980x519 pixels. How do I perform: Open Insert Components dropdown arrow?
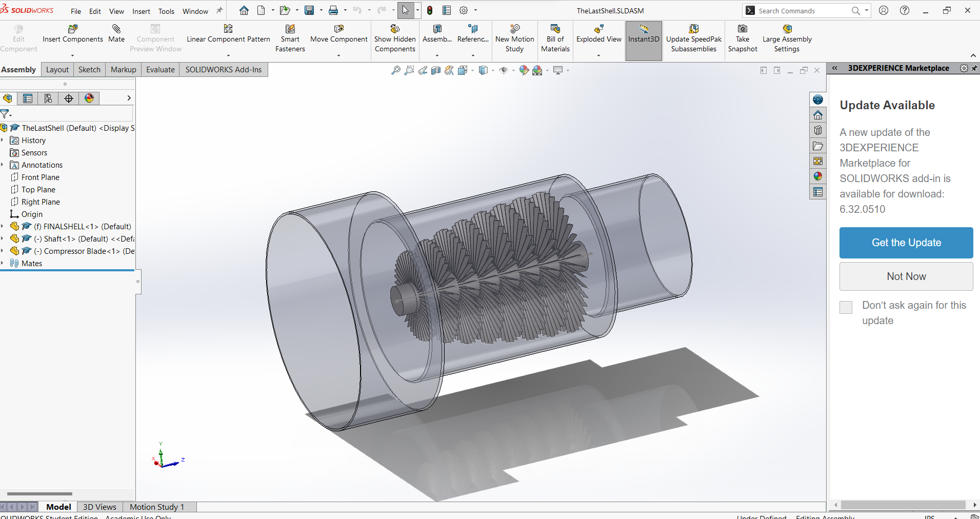(x=72, y=55)
